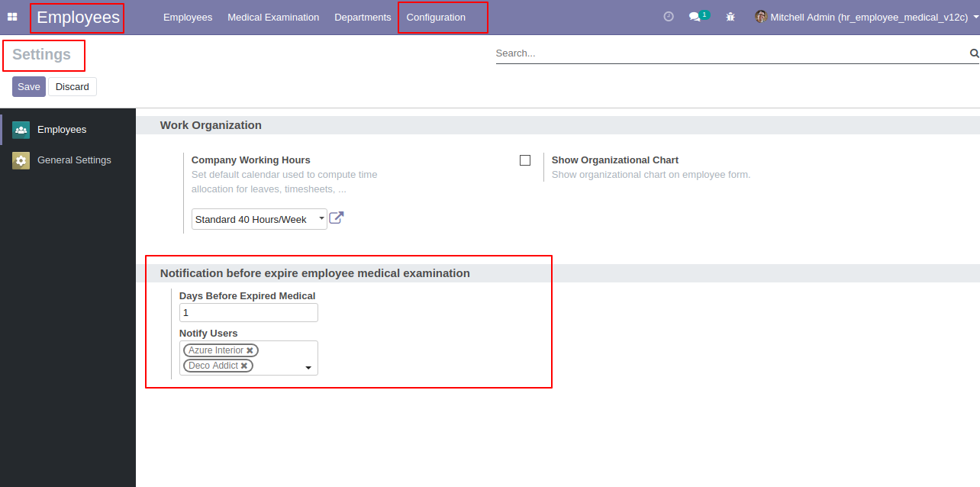Select Employees settings tab in sidebar
This screenshot has height=487, width=980.
pos(68,130)
